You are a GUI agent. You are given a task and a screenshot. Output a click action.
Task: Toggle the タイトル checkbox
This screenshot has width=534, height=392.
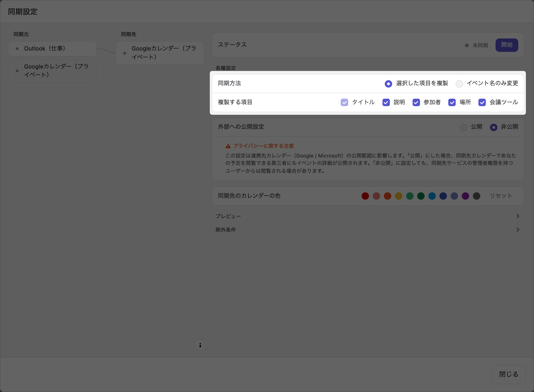pyautogui.click(x=344, y=102)
